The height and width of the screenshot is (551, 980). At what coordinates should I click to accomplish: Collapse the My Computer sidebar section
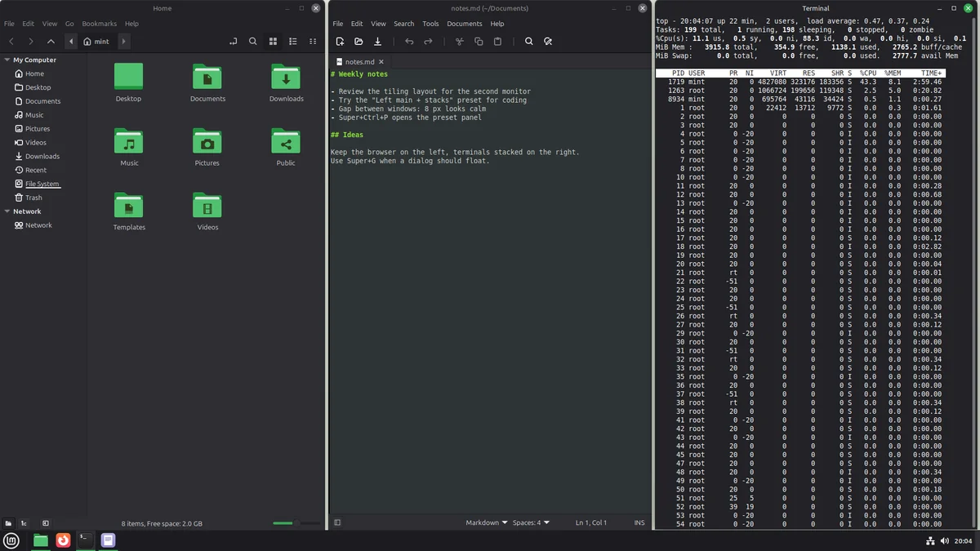point(7,60)
